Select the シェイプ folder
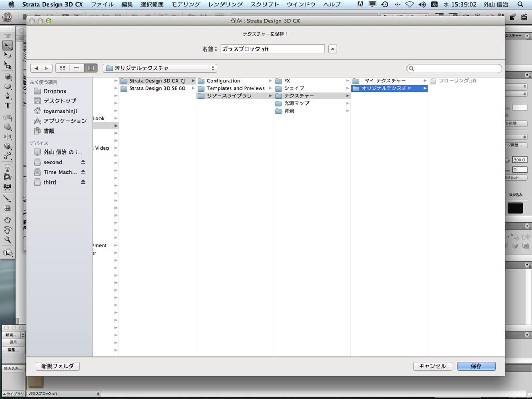The image size is (532, 399). point(312,88)
